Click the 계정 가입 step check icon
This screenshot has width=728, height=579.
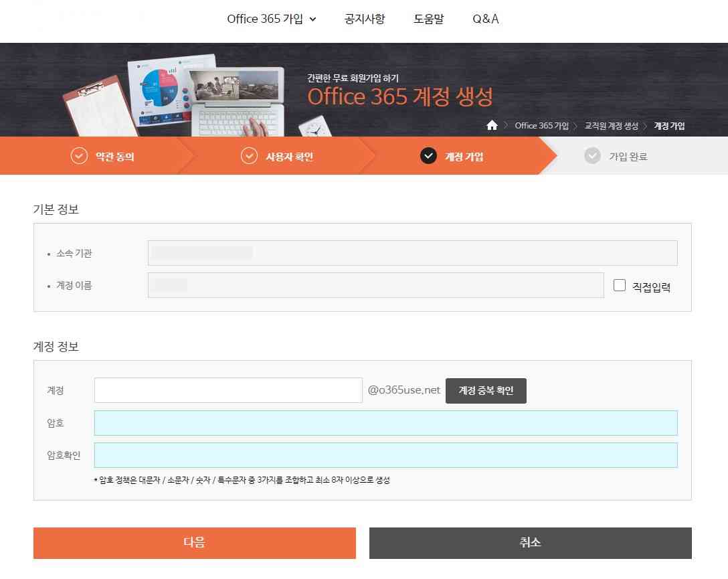coord(428,156)
